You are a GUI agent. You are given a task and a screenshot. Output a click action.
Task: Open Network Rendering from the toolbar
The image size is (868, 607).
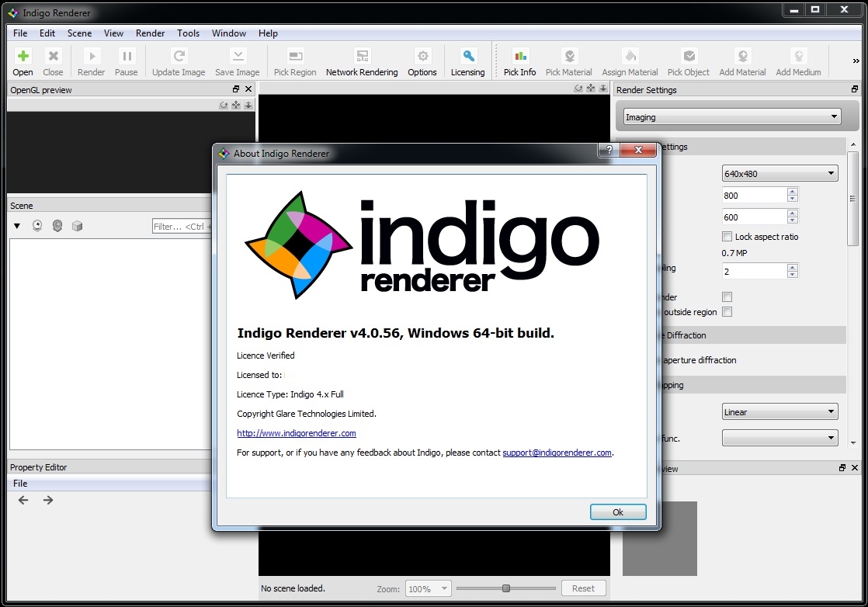362,61
